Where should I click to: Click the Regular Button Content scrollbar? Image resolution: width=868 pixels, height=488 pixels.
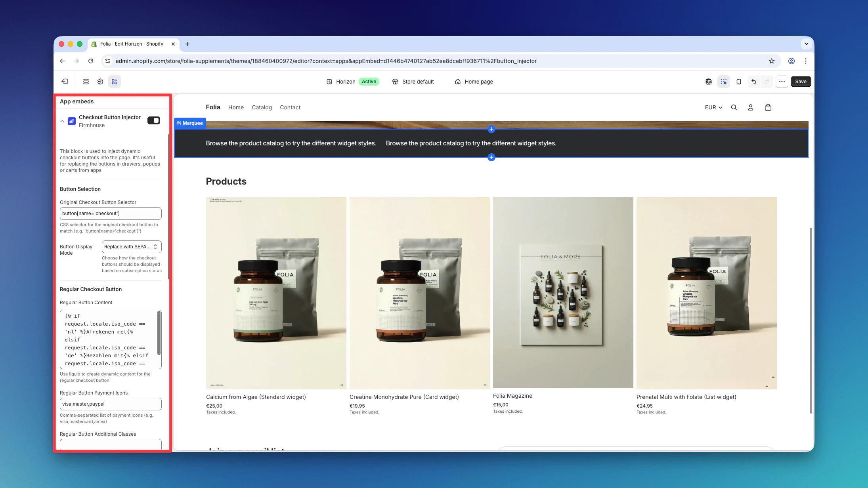159,333
